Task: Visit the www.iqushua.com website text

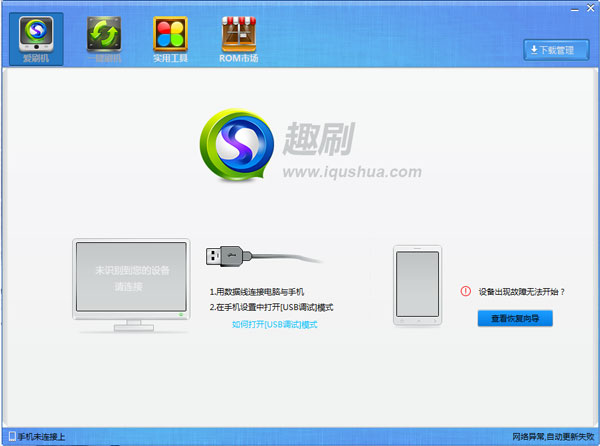Action: click(x=351, y=172)
